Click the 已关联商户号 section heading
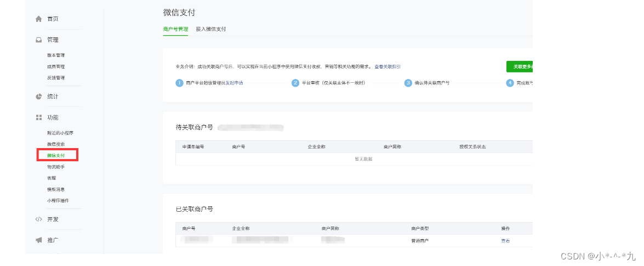644x266 pixels. click(x=194, y=209)
